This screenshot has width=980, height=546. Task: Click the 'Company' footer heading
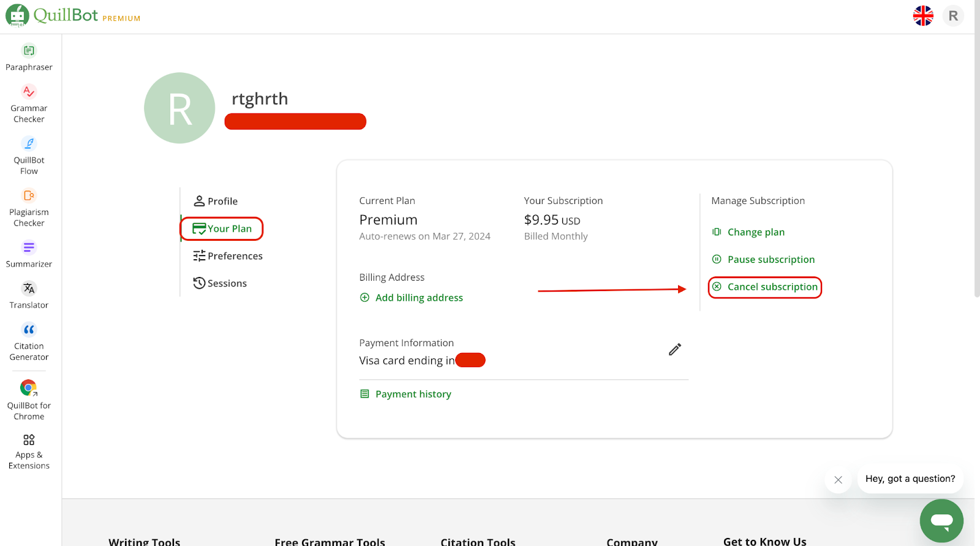[x=632, y=542]
